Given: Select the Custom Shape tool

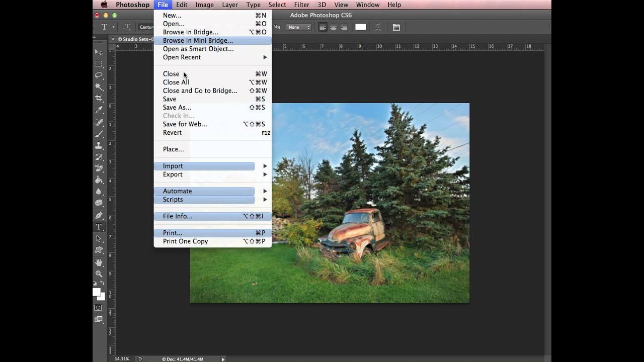Looking at the screenshot, I should tap(99, 250).
